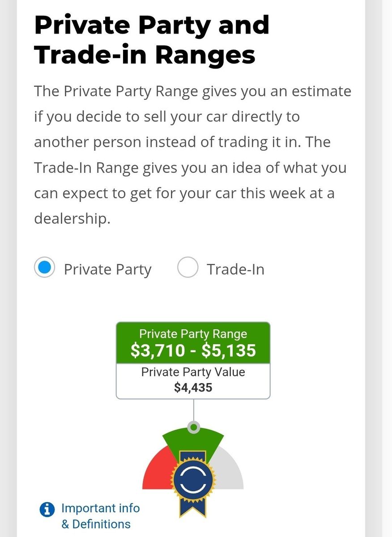The width and height of the screenshot is (392, 537).
Task: Click the range description paragraph text
Action: tap(193, 155)
